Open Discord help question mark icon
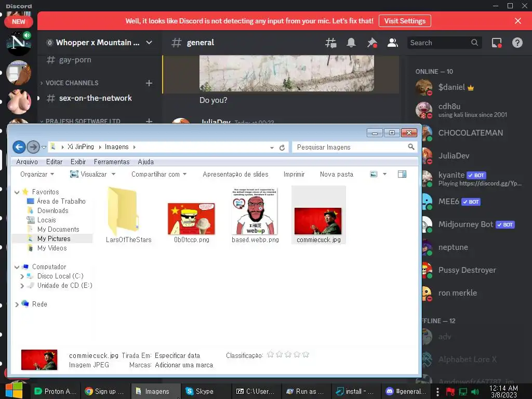532x399 pixels. tap(517, 43)
